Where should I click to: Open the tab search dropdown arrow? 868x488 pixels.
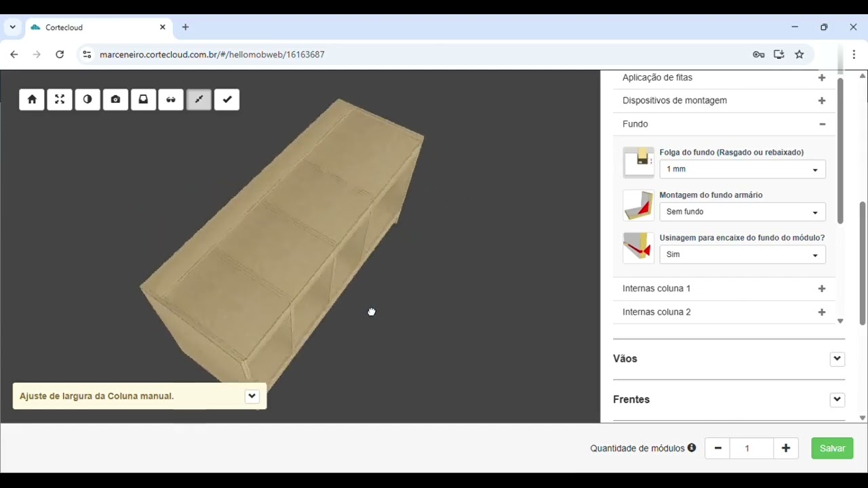click(x=12, y=28)
